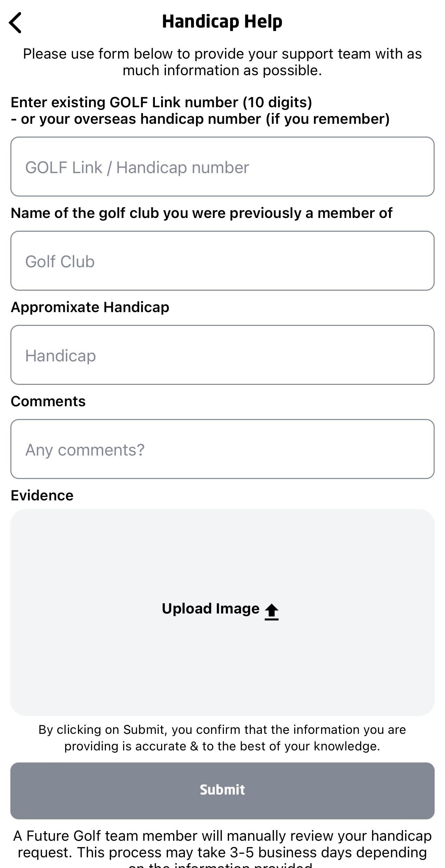Image resolution: width=445 pixels, height=868 pixels.
Task: Tap the upload arrow icon
Action: click(271, 612)
